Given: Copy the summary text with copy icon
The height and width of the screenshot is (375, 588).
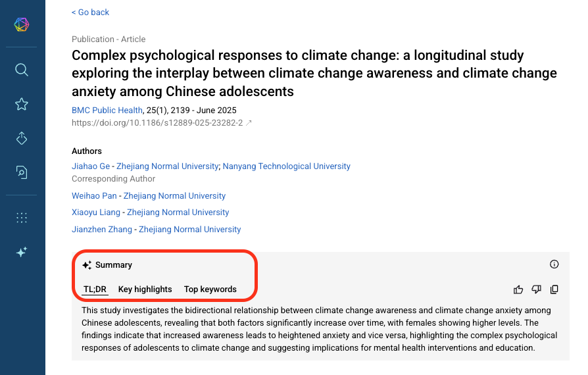Looking at the screenshot, I should point(554,289).
